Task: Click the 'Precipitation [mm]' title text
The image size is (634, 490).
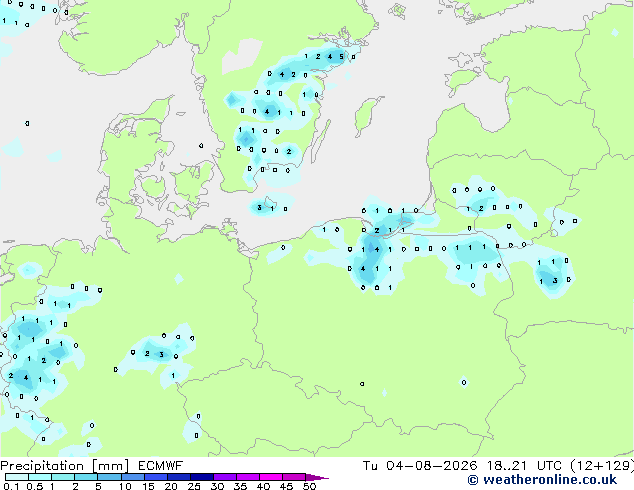Action: 65,466
